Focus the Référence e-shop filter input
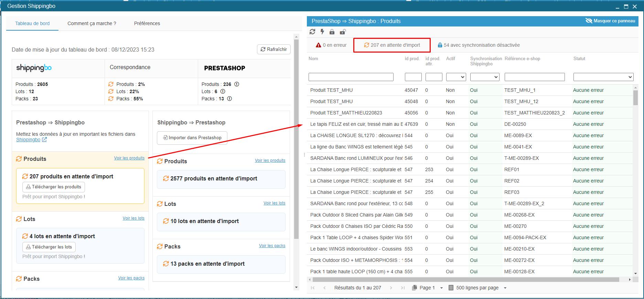Screen dimensions: 644x299 coord(535,77)
